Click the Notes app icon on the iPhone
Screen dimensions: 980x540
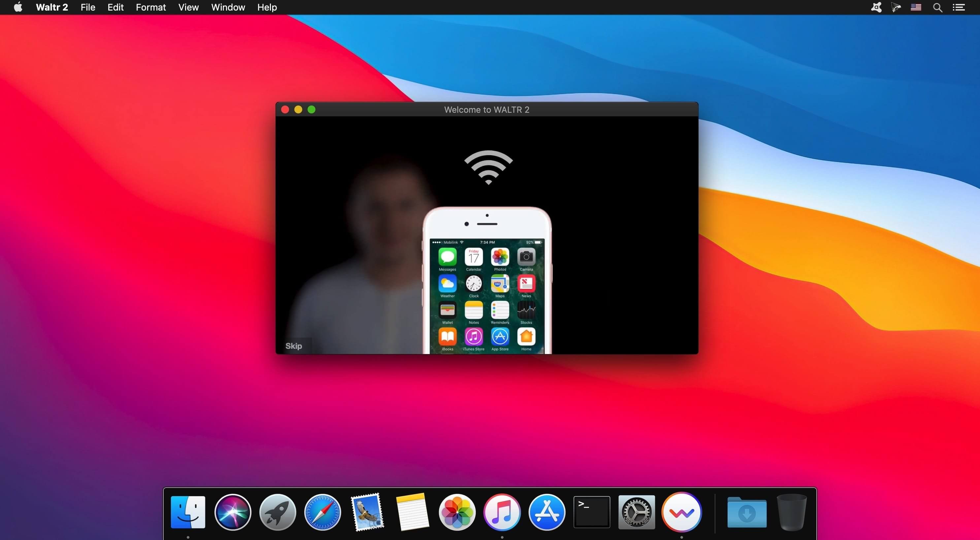tap(474, 310)
